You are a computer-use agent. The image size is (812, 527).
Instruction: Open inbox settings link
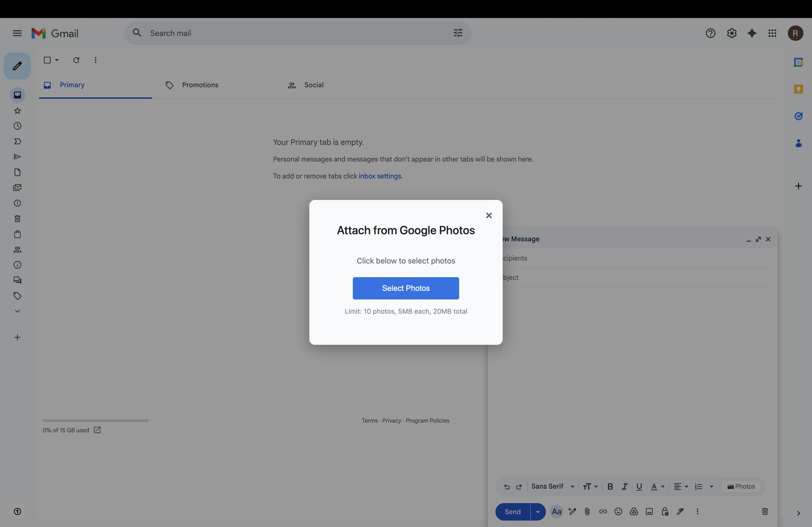[x=380, y=176]
